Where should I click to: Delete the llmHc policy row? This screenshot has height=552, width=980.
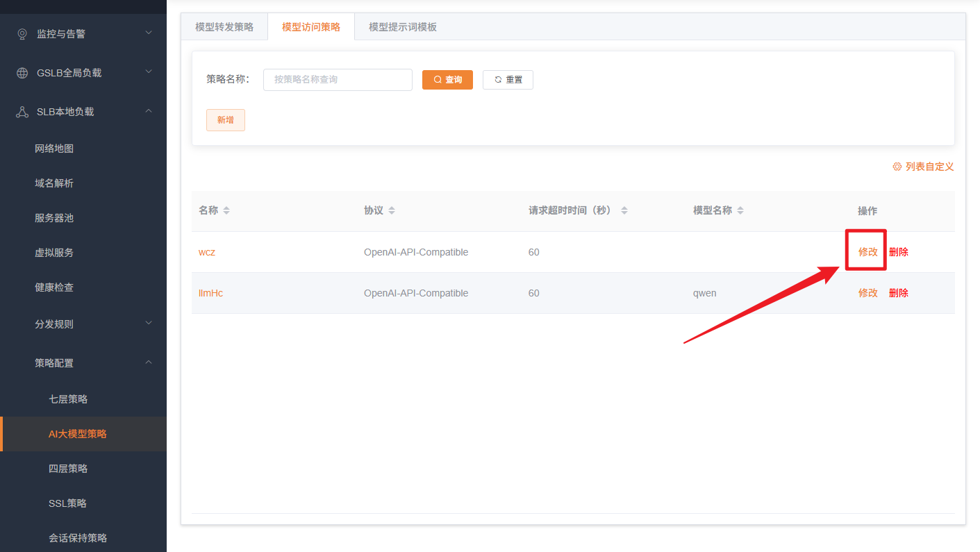(898, 293)
